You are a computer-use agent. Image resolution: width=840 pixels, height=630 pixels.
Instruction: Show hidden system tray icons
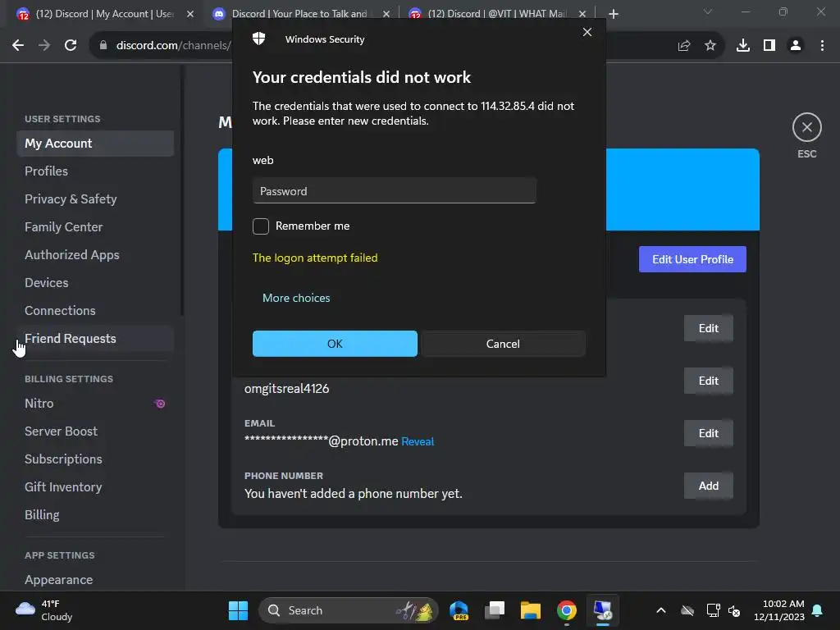click(x=661, y=610)
